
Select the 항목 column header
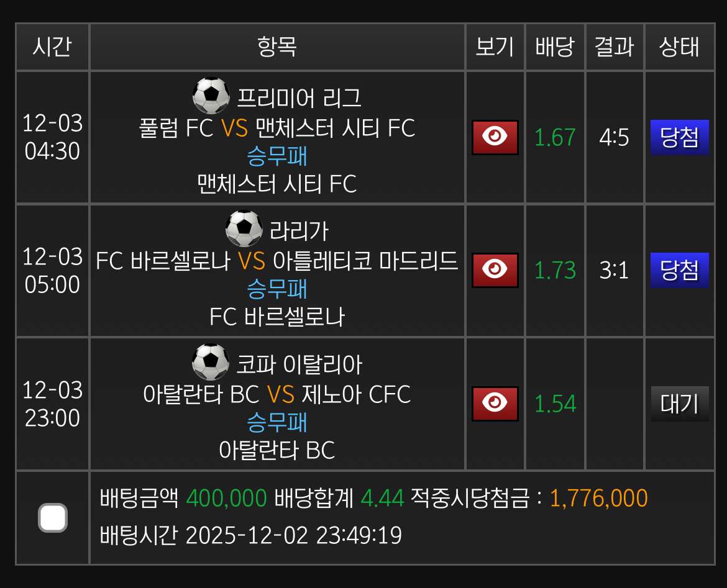[277, 47]
